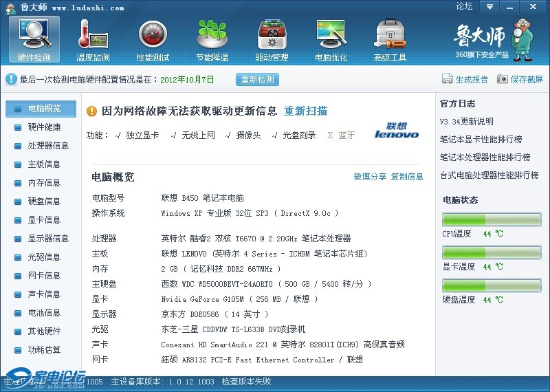Open V3.34更新说明 update notes

point(467,122)
